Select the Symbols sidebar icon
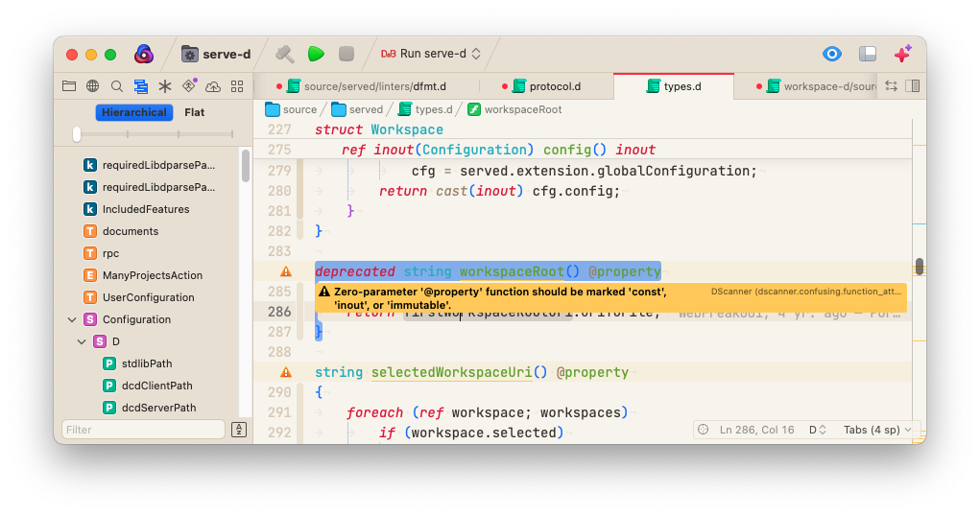This screenshot has height=515, width=980. point(141,86)
